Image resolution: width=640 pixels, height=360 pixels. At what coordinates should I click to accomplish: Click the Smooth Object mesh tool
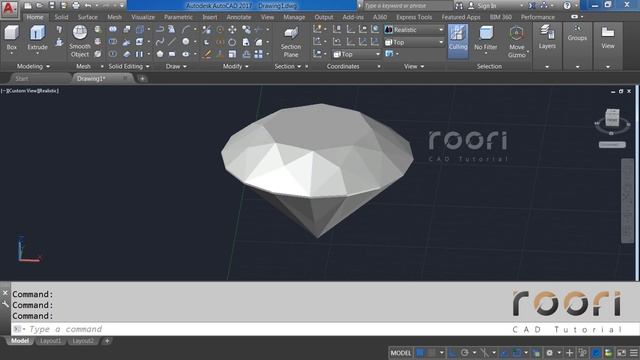pos(80,42)
